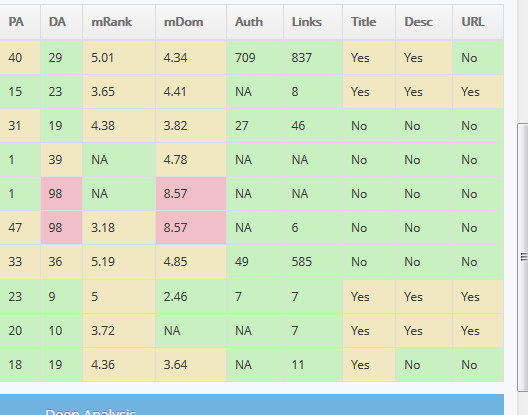Click the Auth cell showing 709

point(255,58)
